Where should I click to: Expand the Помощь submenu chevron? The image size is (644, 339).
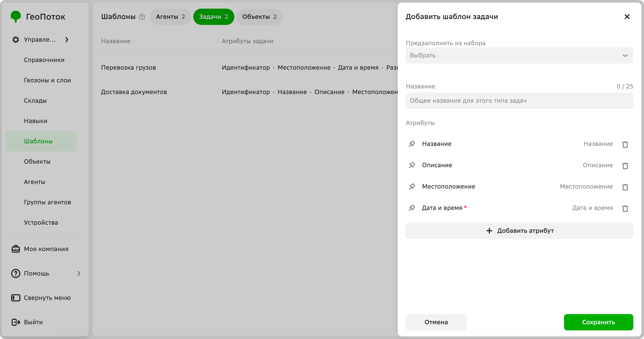[79, 273]
